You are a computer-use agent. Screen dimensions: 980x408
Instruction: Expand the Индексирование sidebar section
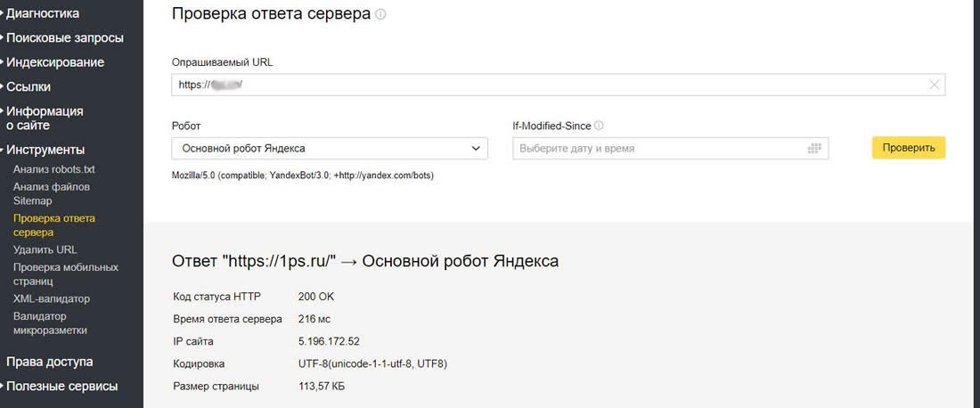click(54, 62)
